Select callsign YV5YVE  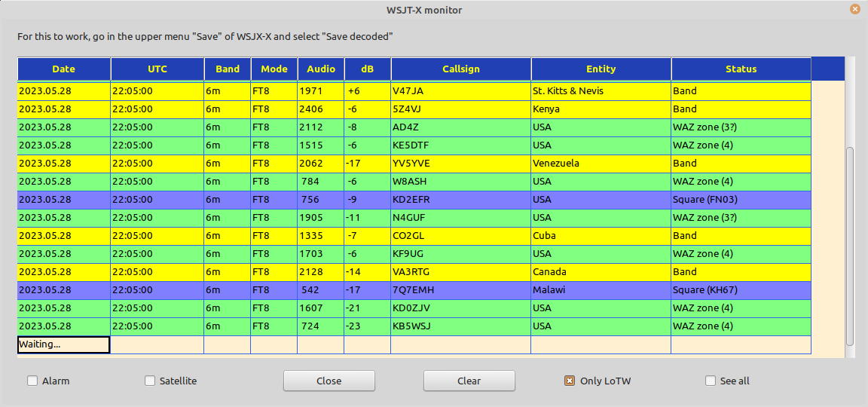click(x=461, y=164)
